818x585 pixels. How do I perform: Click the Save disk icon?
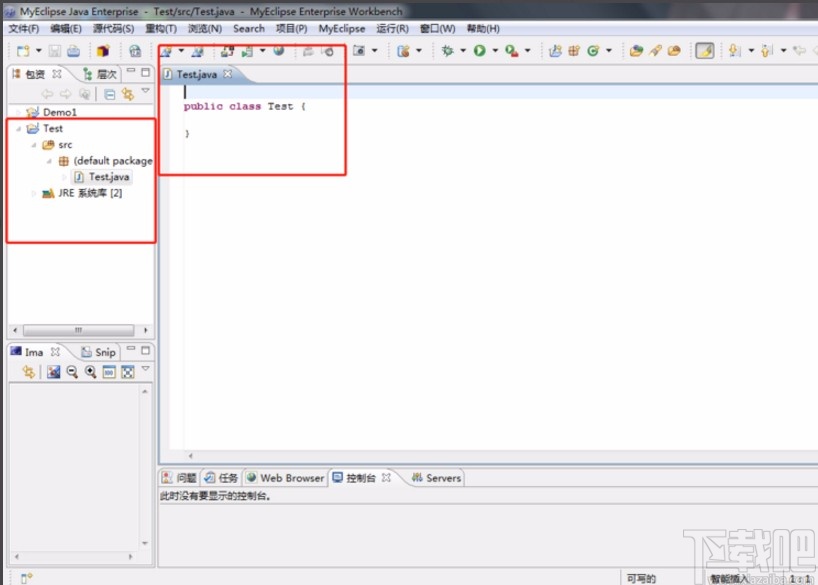pos(55,51)
